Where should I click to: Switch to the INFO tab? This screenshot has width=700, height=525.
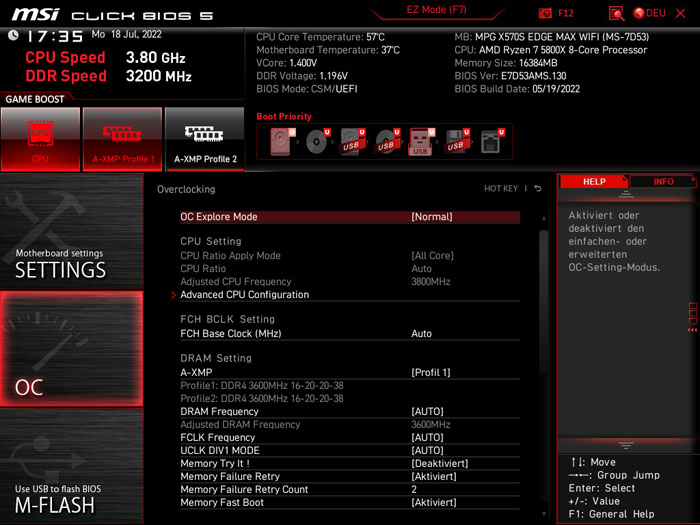[x=663, y=181]
